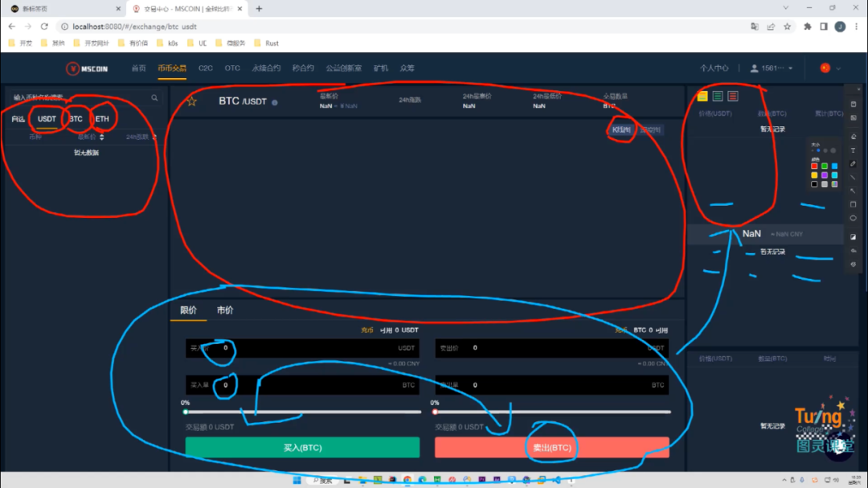Select the arrow tool in annotation toolbar

click(853, 191)
